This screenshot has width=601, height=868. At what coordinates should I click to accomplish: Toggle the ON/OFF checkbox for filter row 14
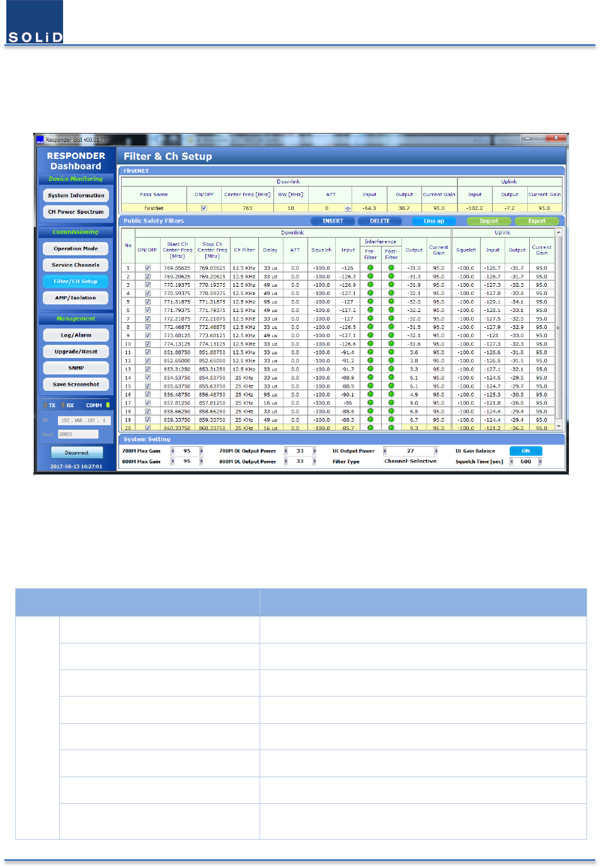[x=147, y=378]
